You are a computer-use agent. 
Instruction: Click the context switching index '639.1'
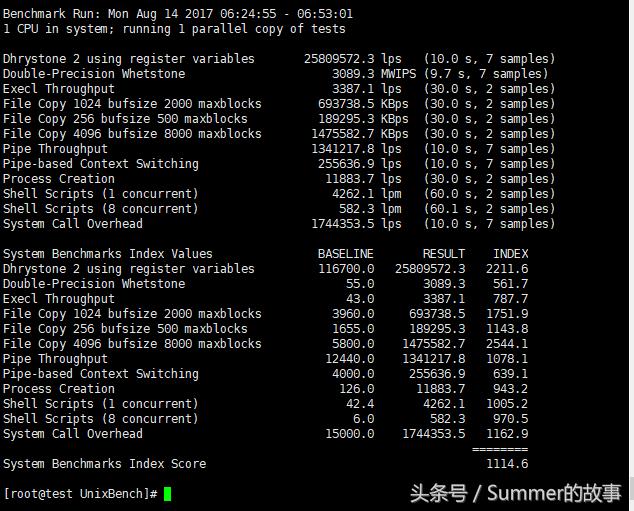[511, 374]
